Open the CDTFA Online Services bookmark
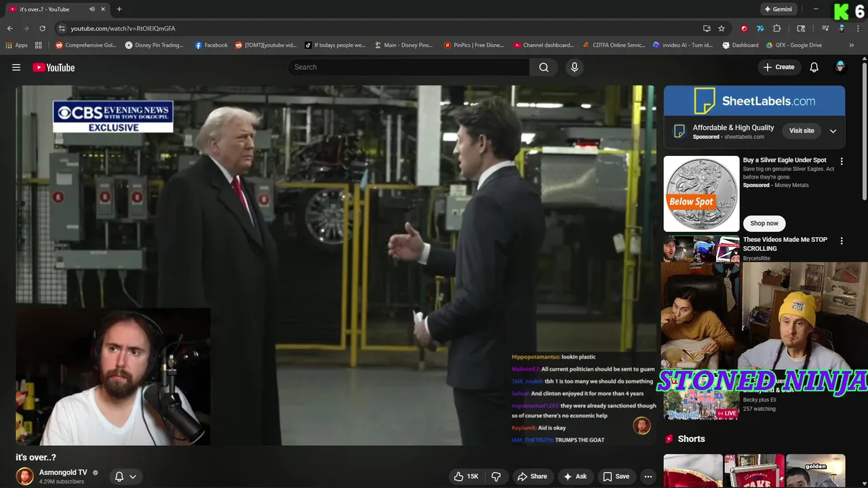 coord(614,45)
